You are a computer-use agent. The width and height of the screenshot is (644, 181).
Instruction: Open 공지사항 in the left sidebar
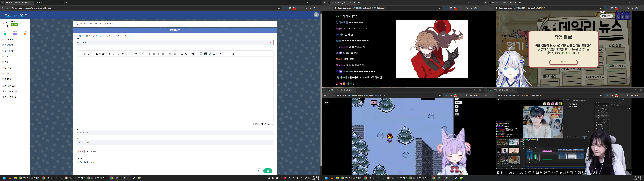pyautogui.click(x=8, y=68)
